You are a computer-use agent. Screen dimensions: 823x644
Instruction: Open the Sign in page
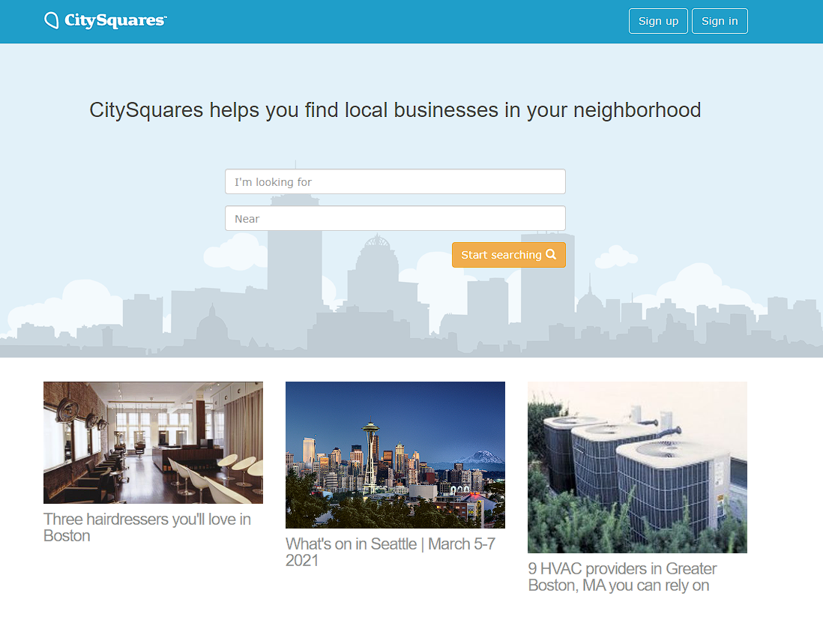pos(720,21)
